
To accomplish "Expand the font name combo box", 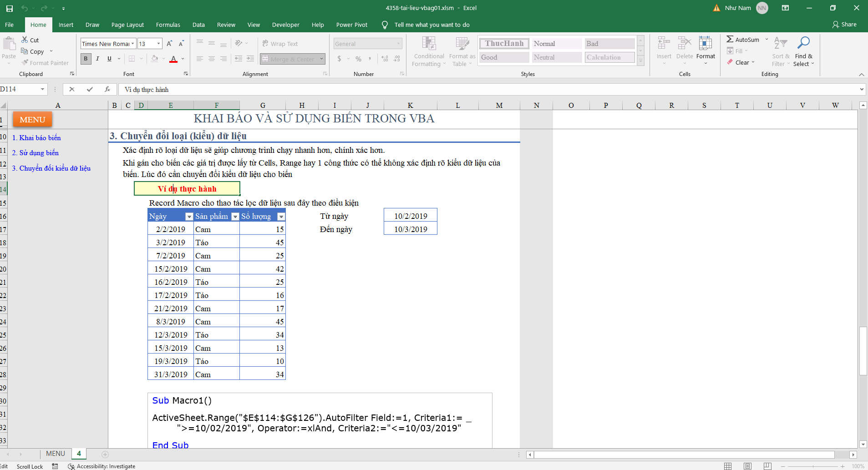I will [x=132, y=44].
